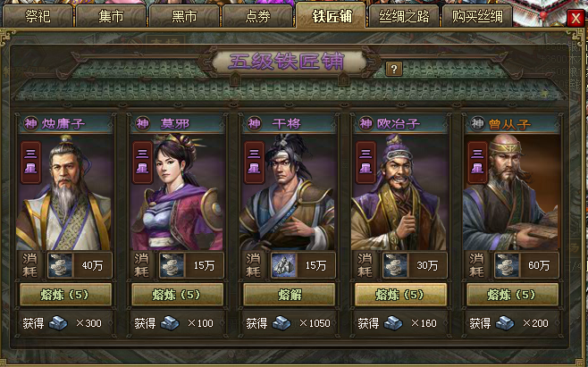Switch to the 祭祀 tab
588x367 pixels.
tap(38, 16)
